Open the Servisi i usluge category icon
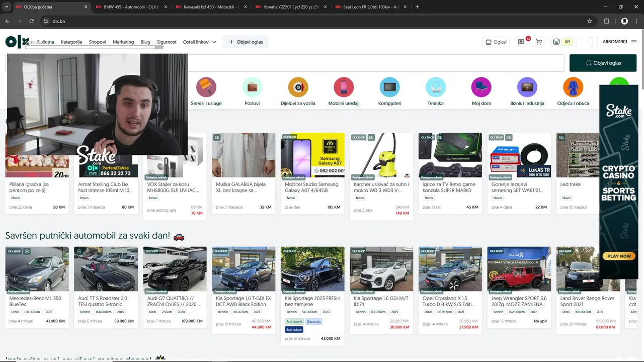 click(x=206, y=87)
